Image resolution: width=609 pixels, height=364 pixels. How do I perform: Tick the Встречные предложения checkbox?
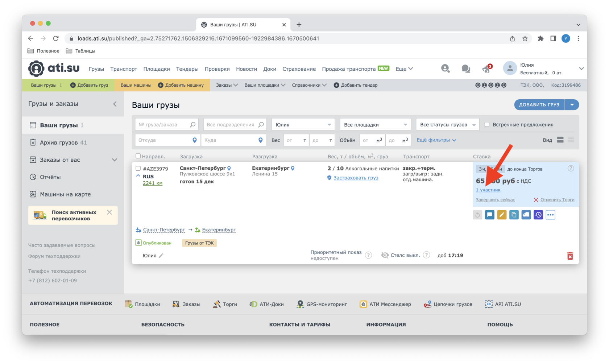pyautogui.click(x=487, y=124)
